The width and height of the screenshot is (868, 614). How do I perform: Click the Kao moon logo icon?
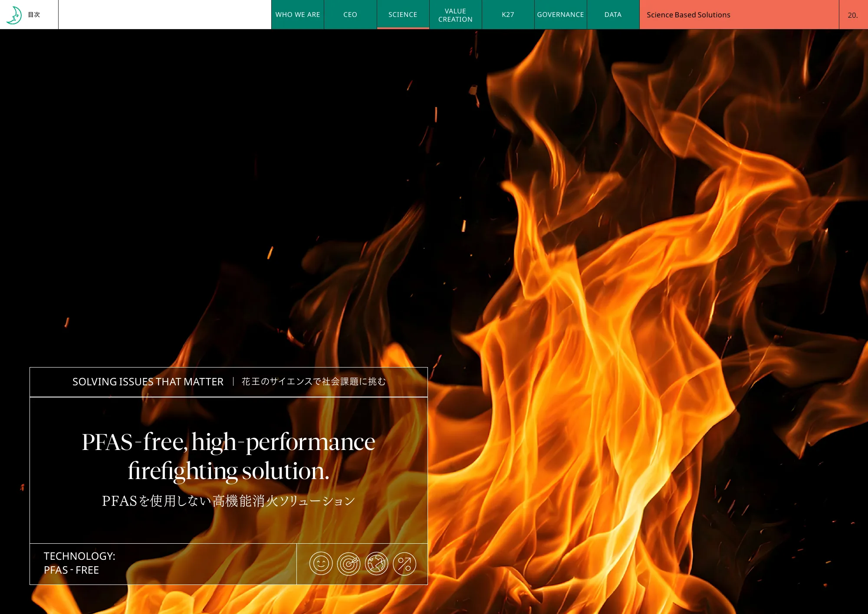click(14, 15)
